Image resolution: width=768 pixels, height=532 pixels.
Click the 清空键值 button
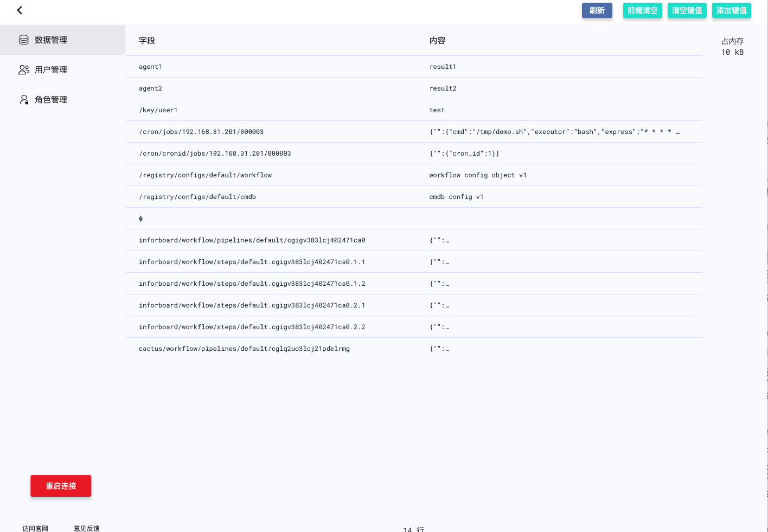tap(687, 10)
